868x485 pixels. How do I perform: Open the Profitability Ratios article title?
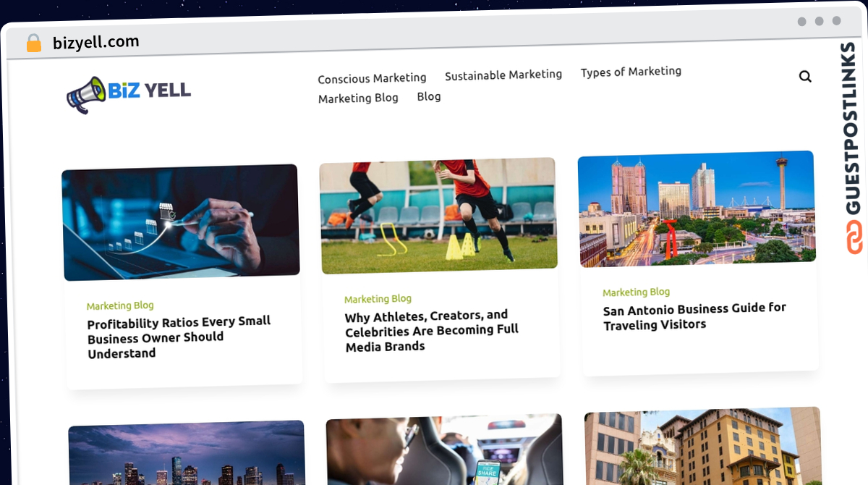click(x=179, y=337)
